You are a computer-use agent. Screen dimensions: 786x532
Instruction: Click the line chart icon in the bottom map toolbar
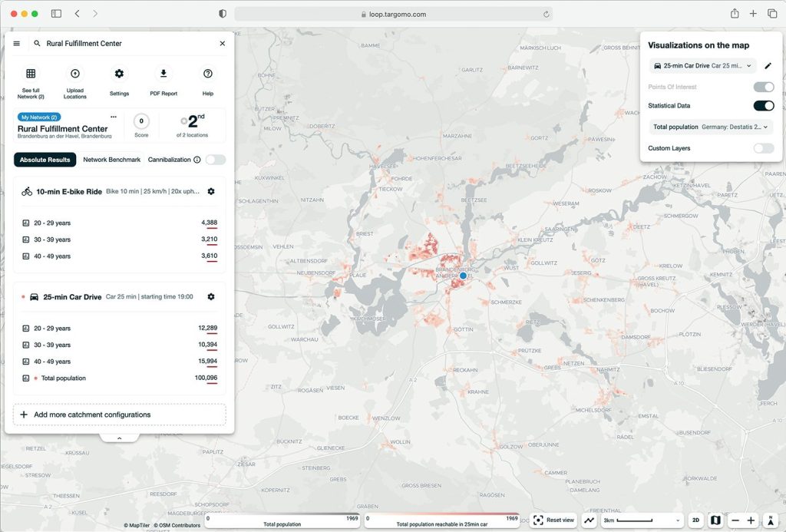point(589,520)
